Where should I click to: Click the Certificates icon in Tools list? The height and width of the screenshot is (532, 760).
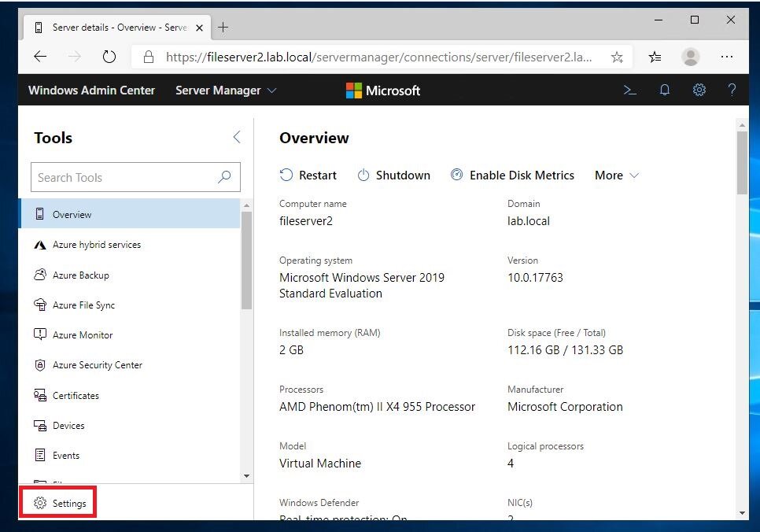tap(40, 395)
